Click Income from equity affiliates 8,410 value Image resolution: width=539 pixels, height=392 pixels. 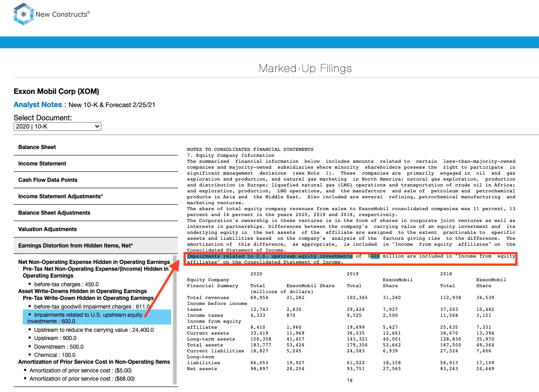(x=258, y=327)
